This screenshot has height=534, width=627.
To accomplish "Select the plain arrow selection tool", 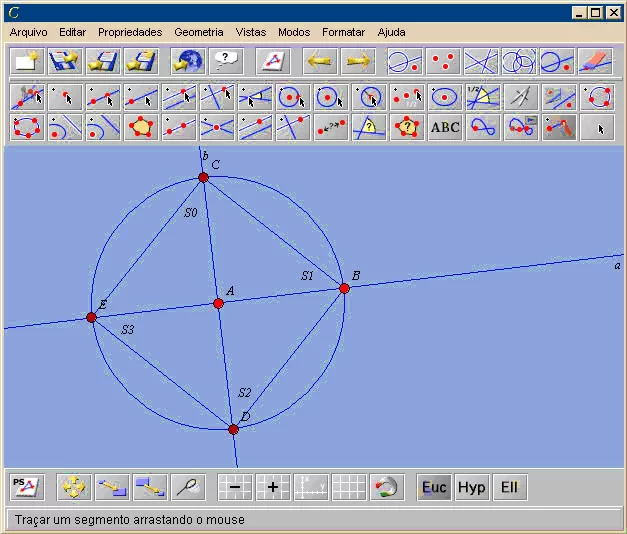I will click(x=597, y=127).
